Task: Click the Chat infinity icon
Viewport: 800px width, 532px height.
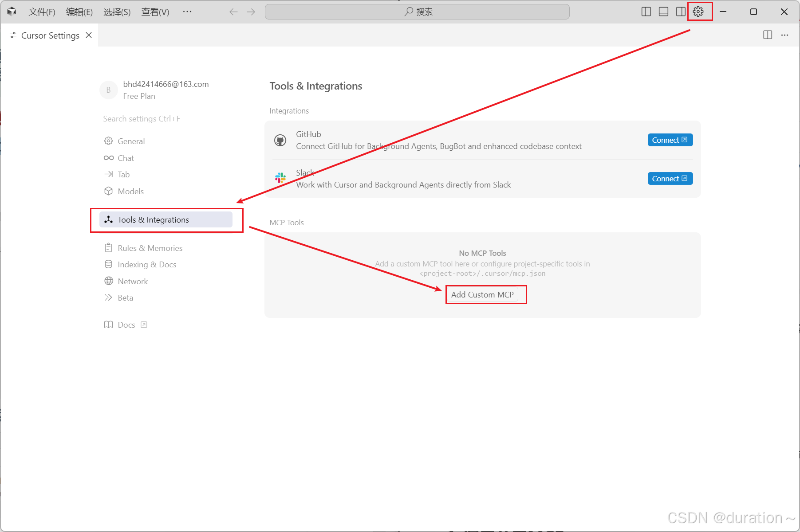Action: [x=108, y=158]
